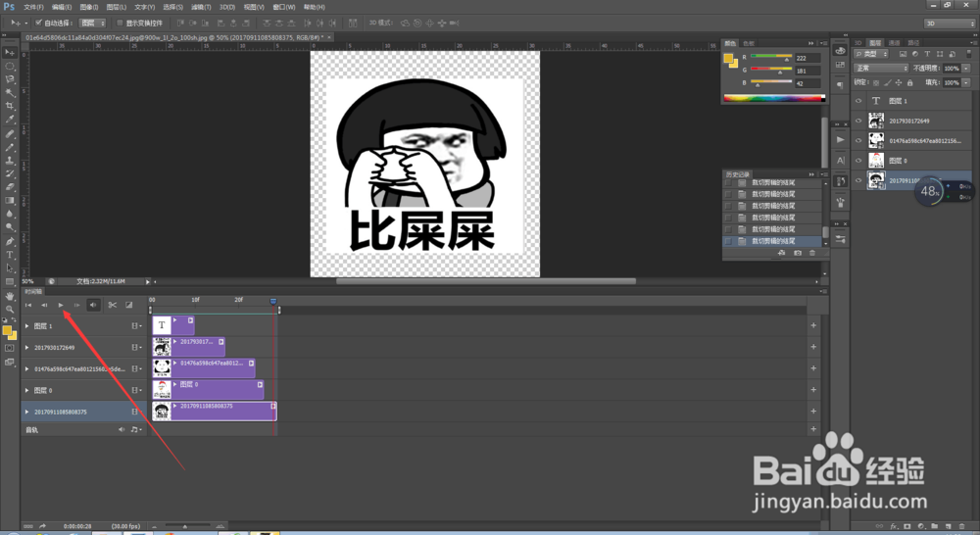Lock layer position with move icon
The image size is (980, 535).
point(899,82)
